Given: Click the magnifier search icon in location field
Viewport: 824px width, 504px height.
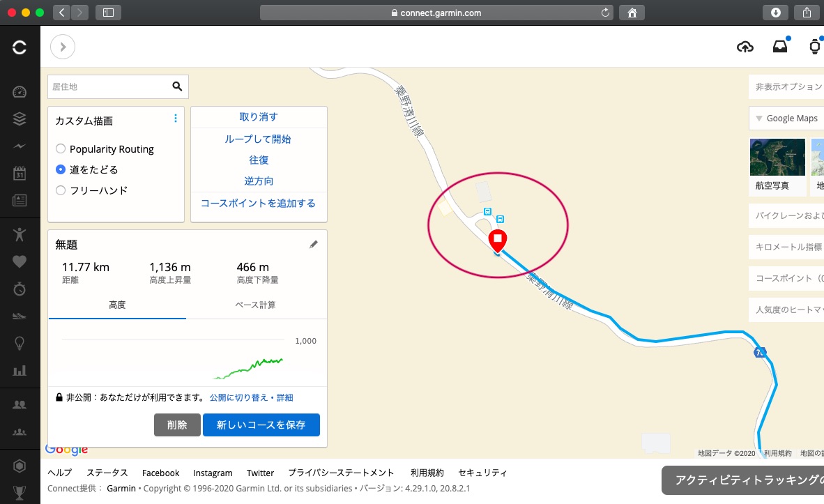Looking at the screenshot, I should (177, 86).
